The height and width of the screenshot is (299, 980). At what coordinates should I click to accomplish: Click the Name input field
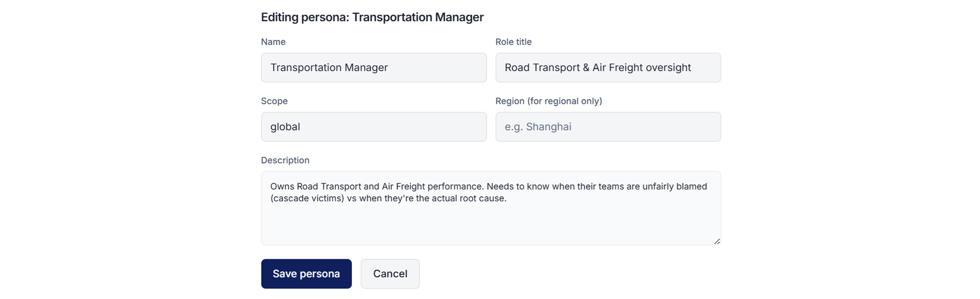[x=373, y=68]
